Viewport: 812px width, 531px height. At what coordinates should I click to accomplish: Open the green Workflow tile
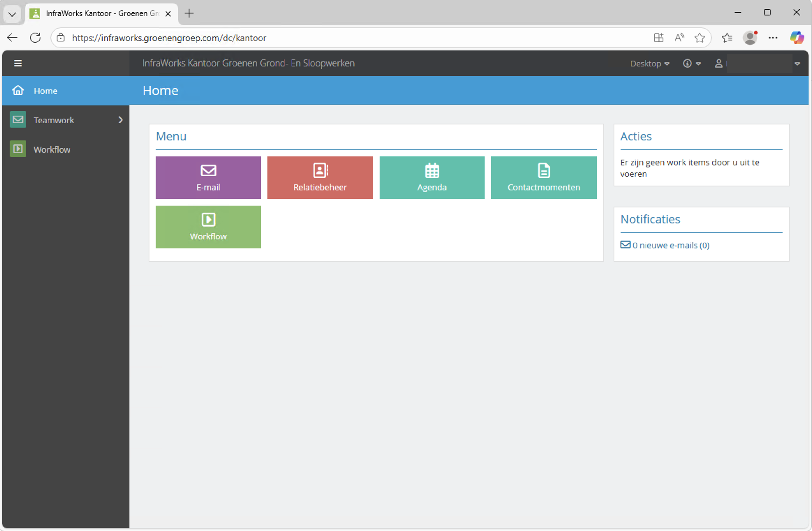[x=208, y=227]
